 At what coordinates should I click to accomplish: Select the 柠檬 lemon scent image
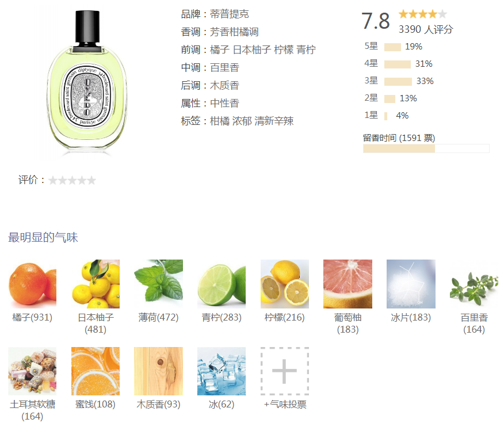284,284
